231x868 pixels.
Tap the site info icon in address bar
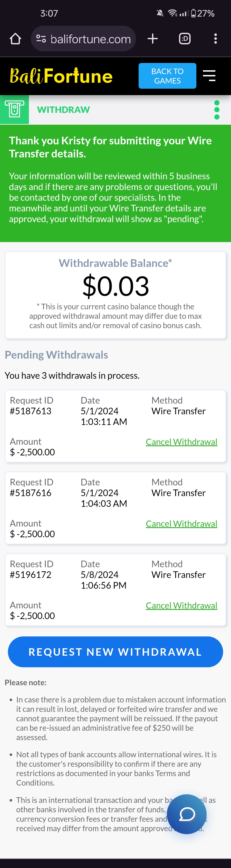(x=41, y=39)
